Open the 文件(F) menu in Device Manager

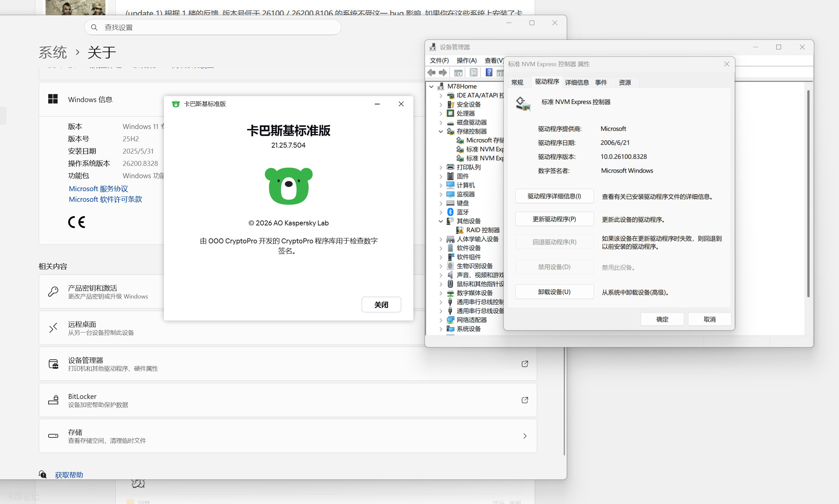(439, 61)
